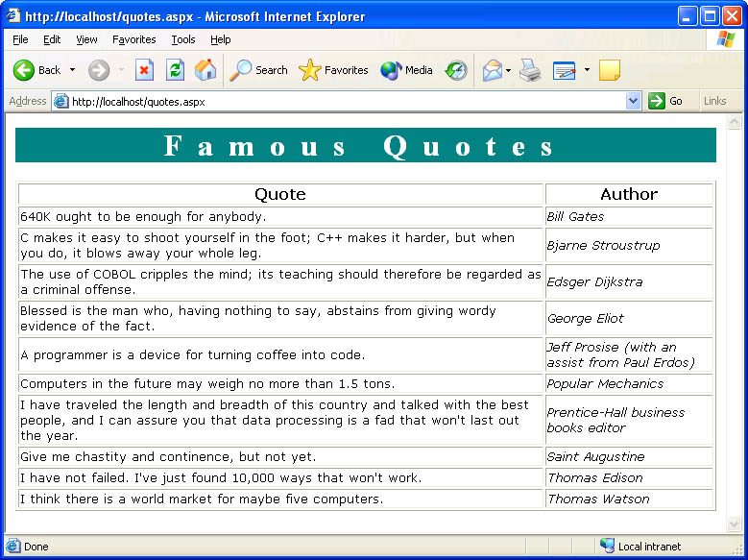Click the scroll down arrow

point(734,524)
